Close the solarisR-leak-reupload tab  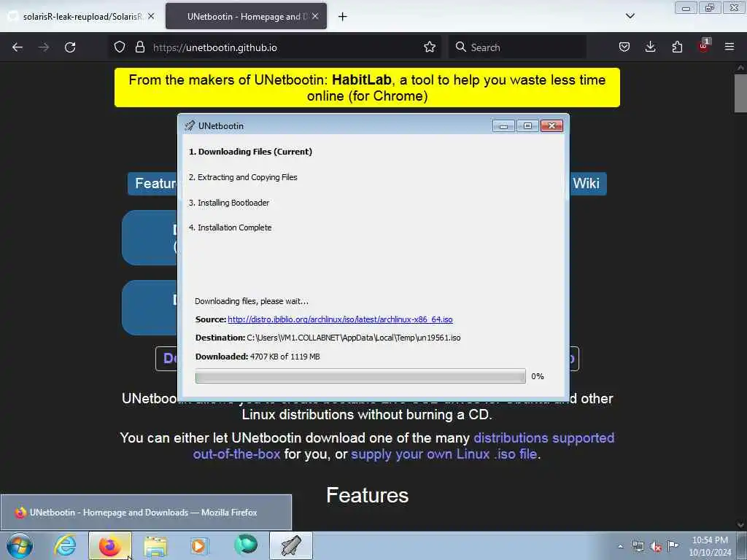[151, 16]
